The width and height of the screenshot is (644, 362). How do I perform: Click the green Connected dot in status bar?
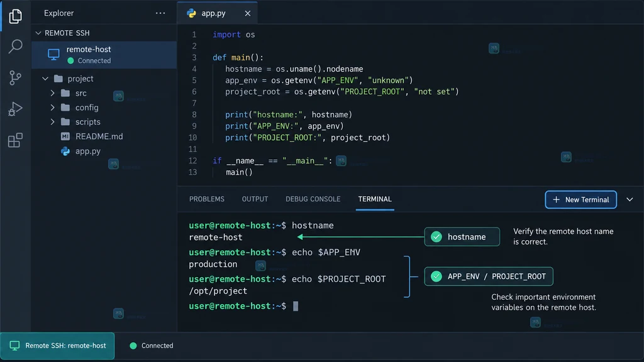133,346
